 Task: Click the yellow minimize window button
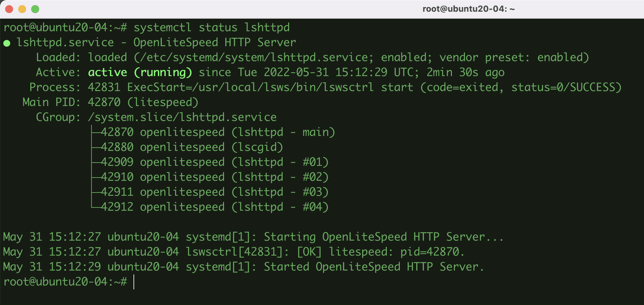(22, 9)
